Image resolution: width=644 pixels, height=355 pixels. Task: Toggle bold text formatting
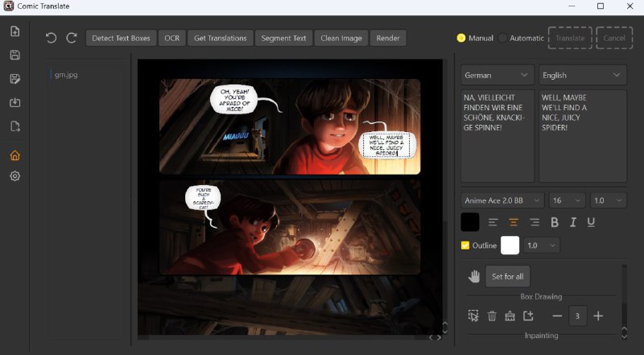pyautogui.click(x=555, y=222)
